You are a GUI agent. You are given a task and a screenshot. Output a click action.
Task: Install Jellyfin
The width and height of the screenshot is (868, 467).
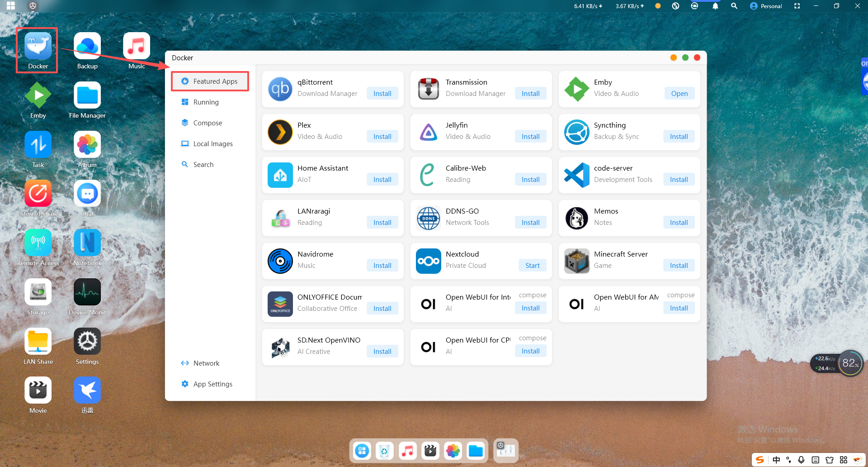coord(531,137)
